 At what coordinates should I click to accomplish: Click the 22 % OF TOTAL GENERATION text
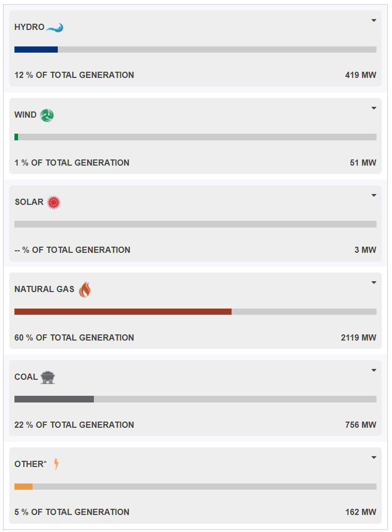pyautogui.click(x=74, y=425)
